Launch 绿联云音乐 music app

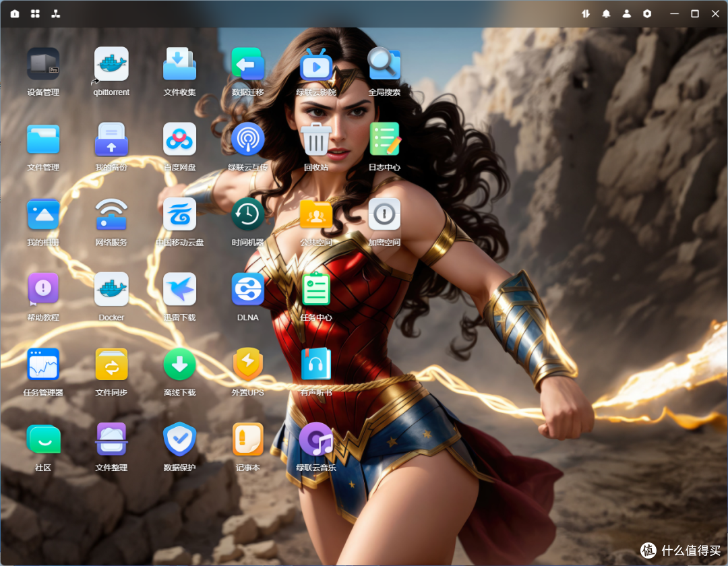coord(316,440)
